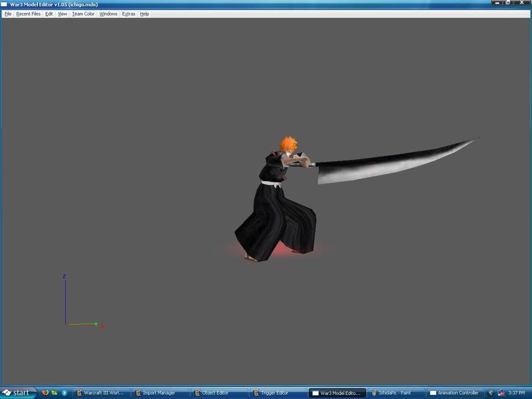Open the File menu

[x=8, y=14]
